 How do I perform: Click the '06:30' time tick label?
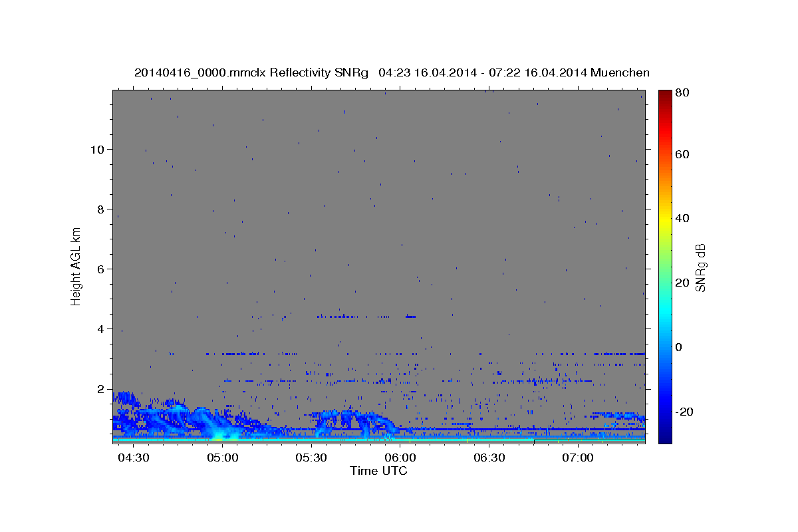click(489, 458)
